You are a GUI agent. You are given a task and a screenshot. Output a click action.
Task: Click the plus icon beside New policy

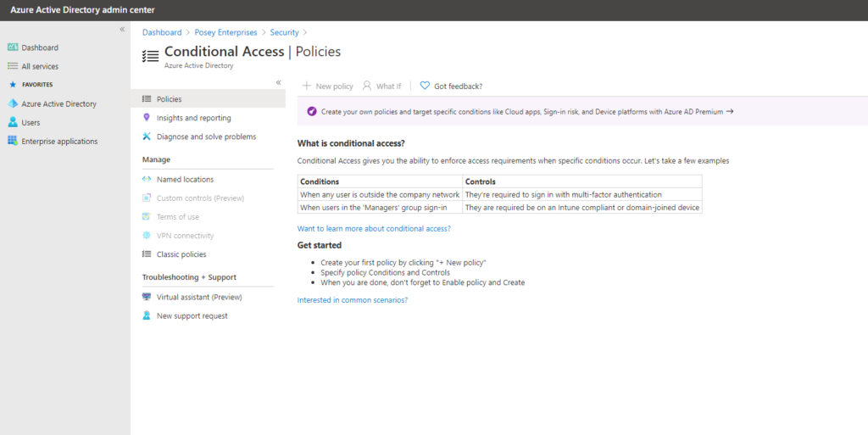(x=306, y=86)
